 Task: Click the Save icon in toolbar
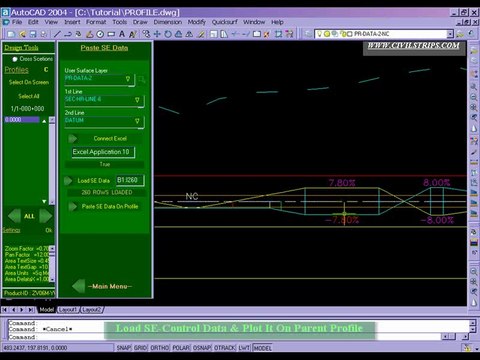point(33,34)
